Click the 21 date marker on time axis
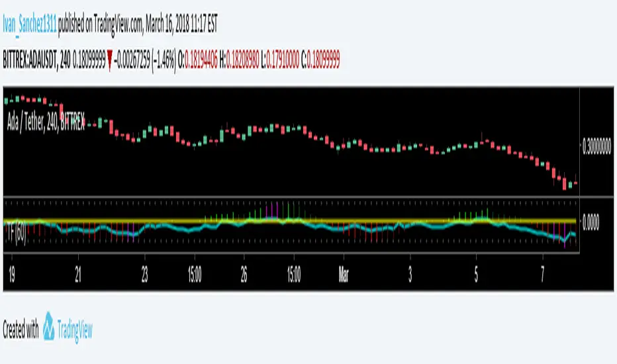 (x=78, y=275)
